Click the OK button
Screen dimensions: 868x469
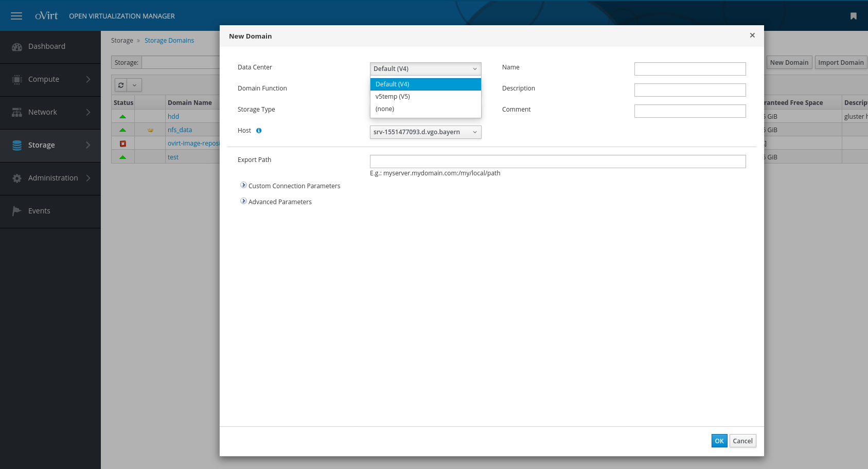[719, 441]
